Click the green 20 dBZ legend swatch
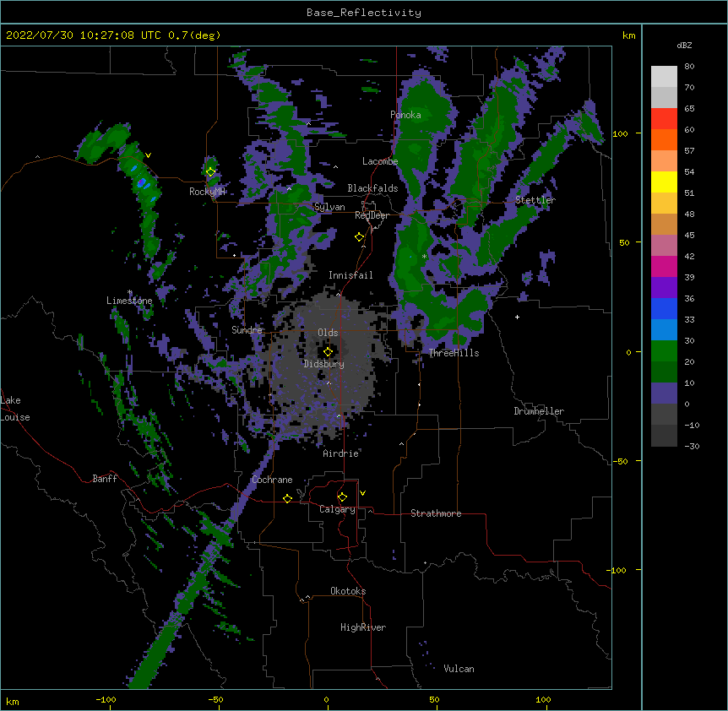The height and width of the screenshot is (711, 728). pos(664,351)
